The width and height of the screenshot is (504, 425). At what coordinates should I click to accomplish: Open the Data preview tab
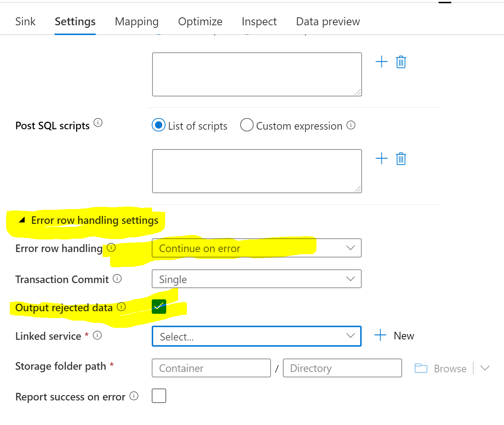(x=327, y=21)
